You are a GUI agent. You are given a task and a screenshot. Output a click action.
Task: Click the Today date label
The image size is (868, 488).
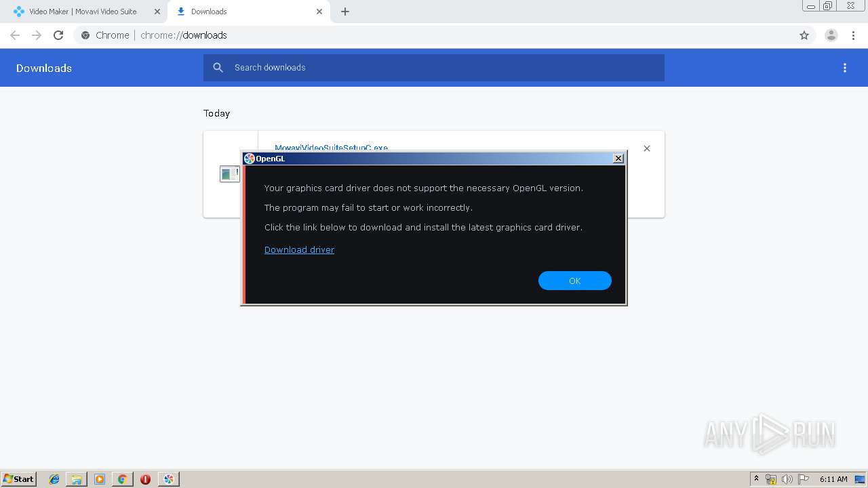(217, 113)
